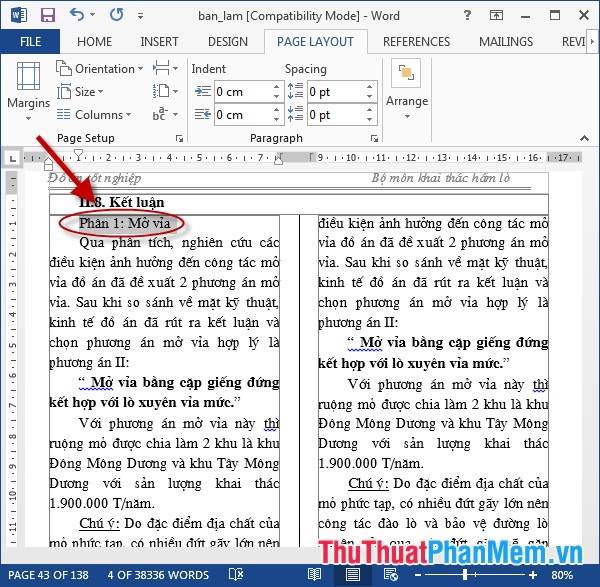Open zoom dialog via 80% level

(562, 575)
